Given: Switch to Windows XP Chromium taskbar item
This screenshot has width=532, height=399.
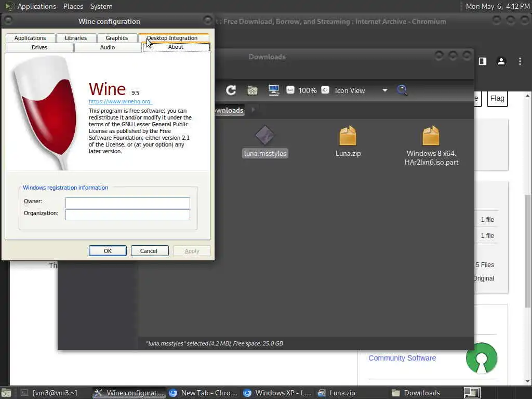Looking at the screenshot, I should coord(278,393).
